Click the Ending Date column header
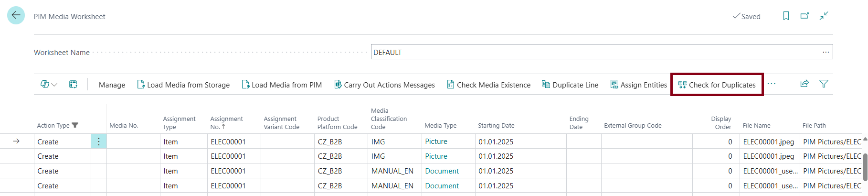This screenshot has height=196, width=868. (x=579, y=122)
